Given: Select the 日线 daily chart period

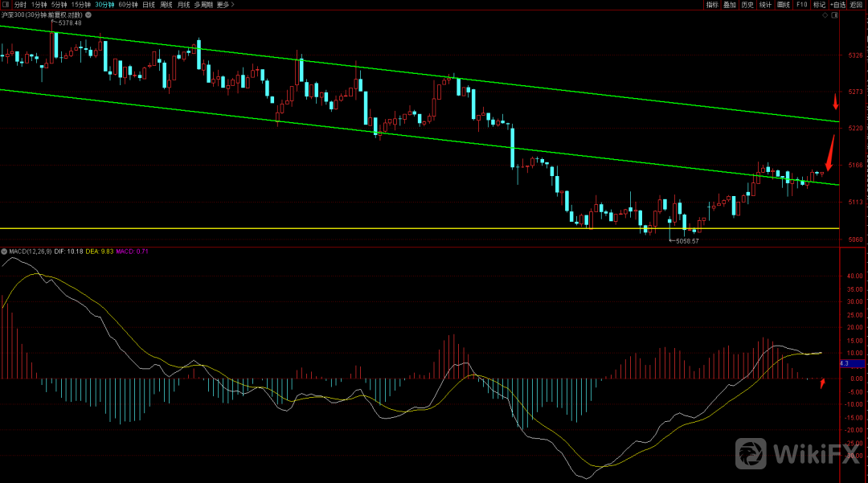Looking at the screenshot, I should click(149, 5).
